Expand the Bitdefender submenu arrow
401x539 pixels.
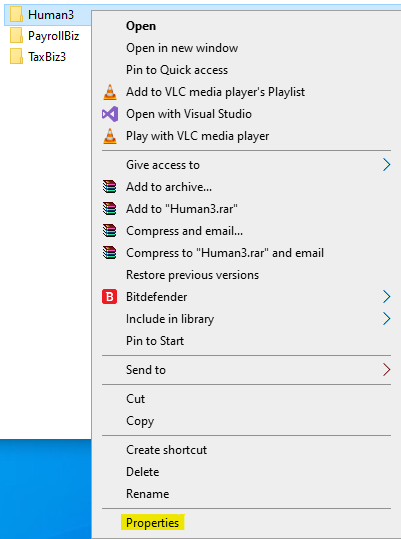(387, 297)
